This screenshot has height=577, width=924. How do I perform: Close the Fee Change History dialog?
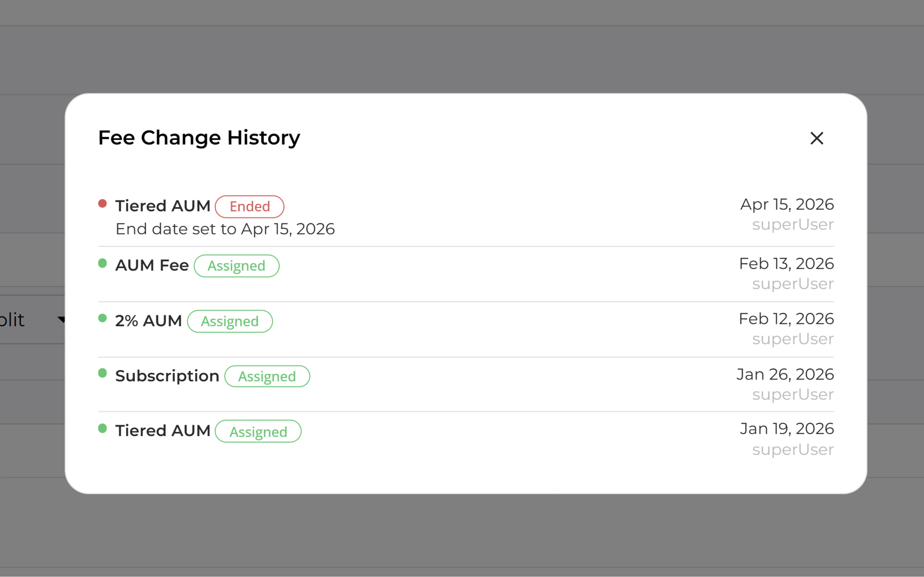(817, 138)
